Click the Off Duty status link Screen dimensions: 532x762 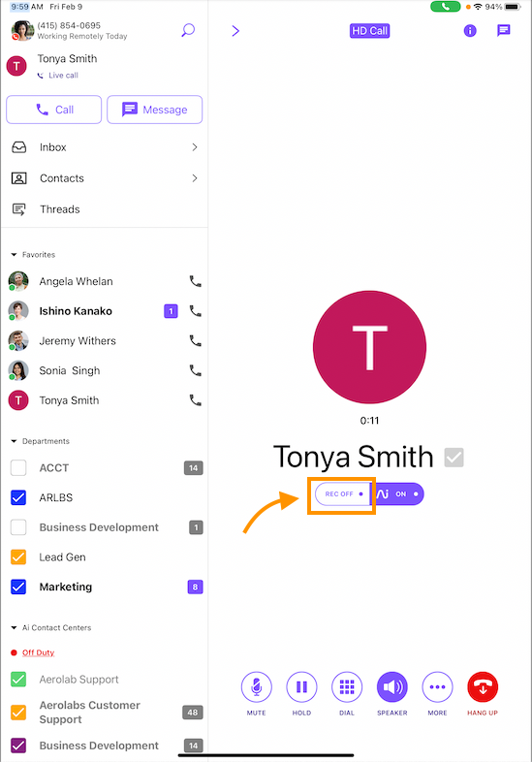38,652
